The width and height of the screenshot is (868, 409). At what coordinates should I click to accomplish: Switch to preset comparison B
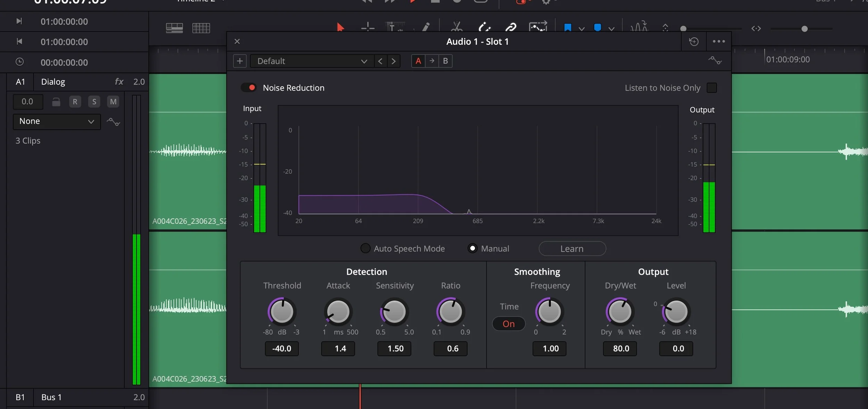[445, 61]
